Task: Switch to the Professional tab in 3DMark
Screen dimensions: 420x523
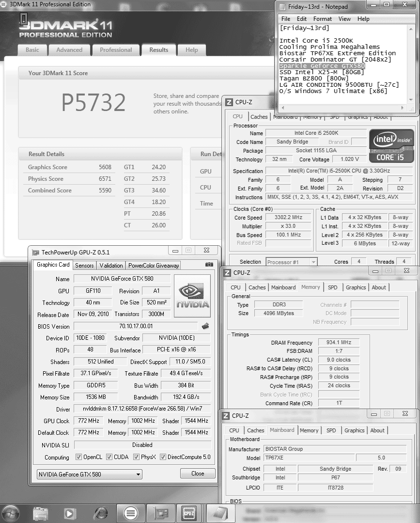Action: tap(116, 50)
